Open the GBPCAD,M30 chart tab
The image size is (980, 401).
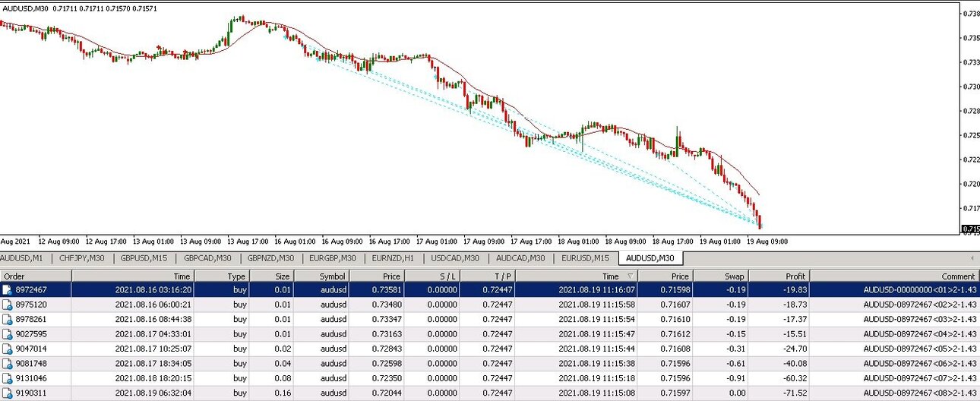tap(207, 258)
